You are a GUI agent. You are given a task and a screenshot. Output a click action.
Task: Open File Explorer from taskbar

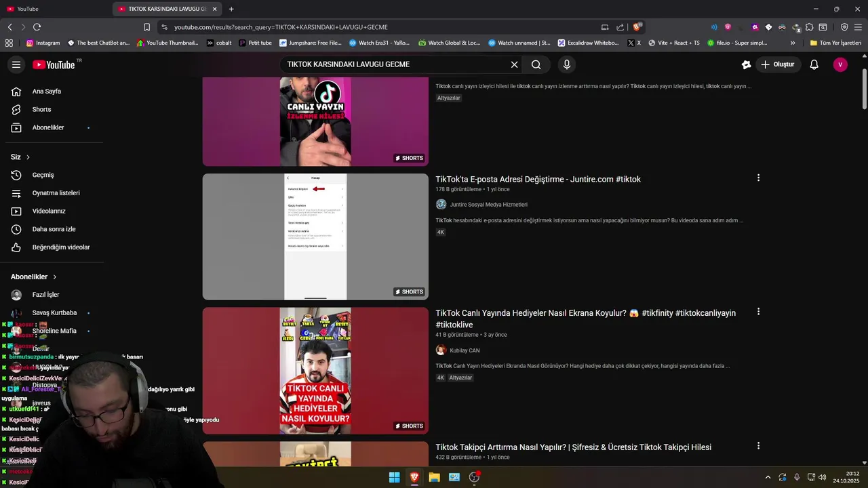(x=434, y=477)
